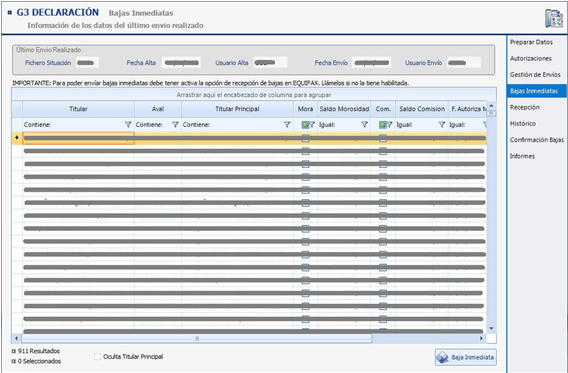Viewport: 568px width, 373px height.
Task: Check Com. box in second data row
Action: (x=383, y=151)
